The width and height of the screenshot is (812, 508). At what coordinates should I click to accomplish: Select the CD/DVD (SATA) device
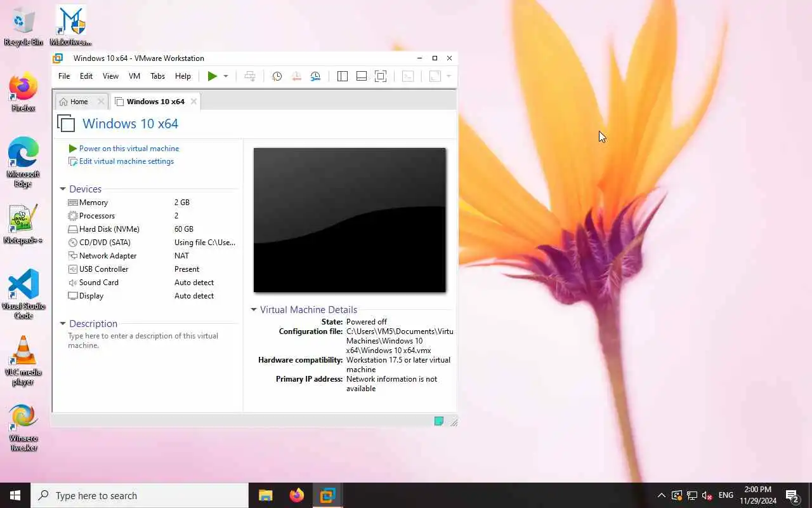tap(152, 243)
